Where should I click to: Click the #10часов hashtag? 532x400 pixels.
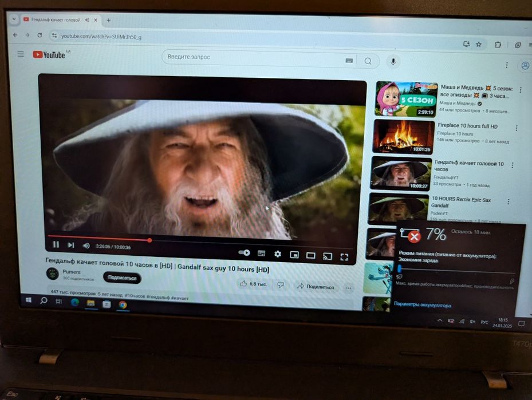click(135, 296)
